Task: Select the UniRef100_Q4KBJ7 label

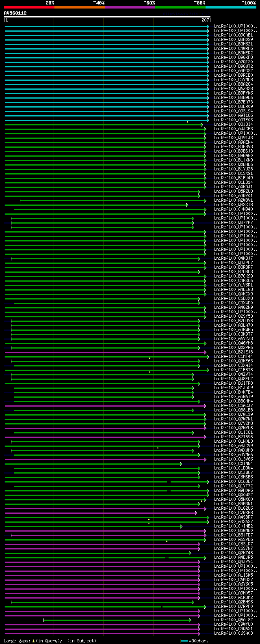Action: (x=233, y=258)
